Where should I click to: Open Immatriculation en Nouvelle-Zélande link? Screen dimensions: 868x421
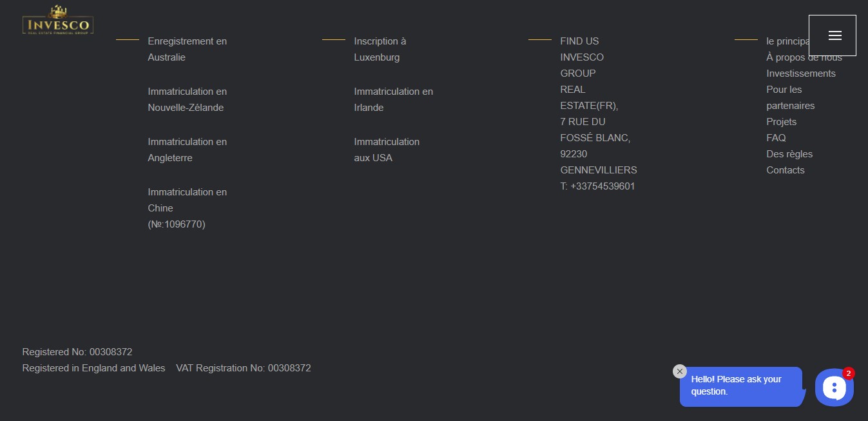point(187,99)
